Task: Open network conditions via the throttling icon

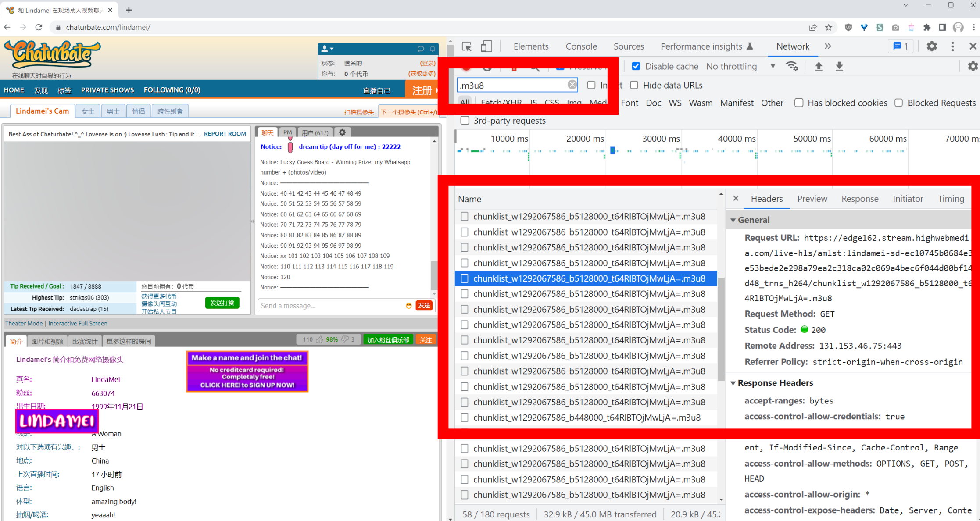Action: 792,66
